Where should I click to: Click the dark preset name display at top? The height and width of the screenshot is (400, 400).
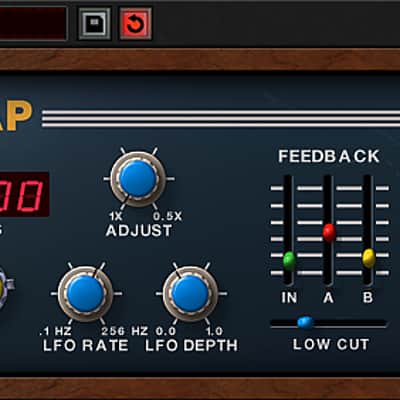pos(33,24)
